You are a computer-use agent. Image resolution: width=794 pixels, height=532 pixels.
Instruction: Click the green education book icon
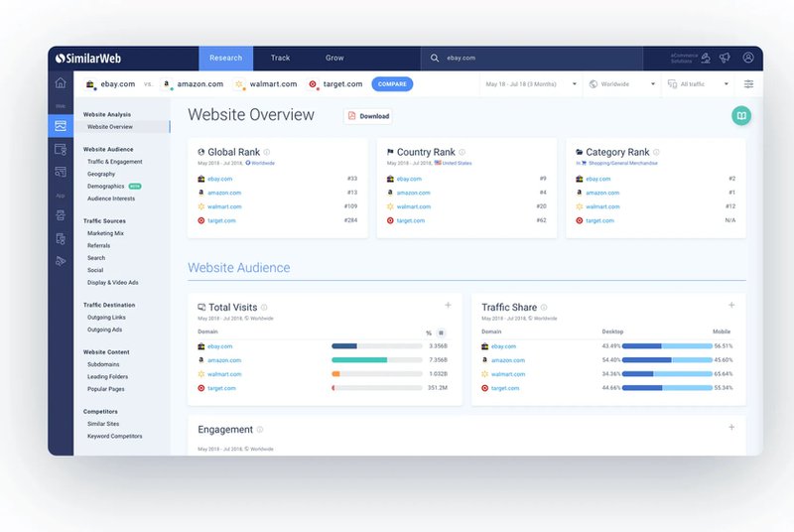[740, 116]
